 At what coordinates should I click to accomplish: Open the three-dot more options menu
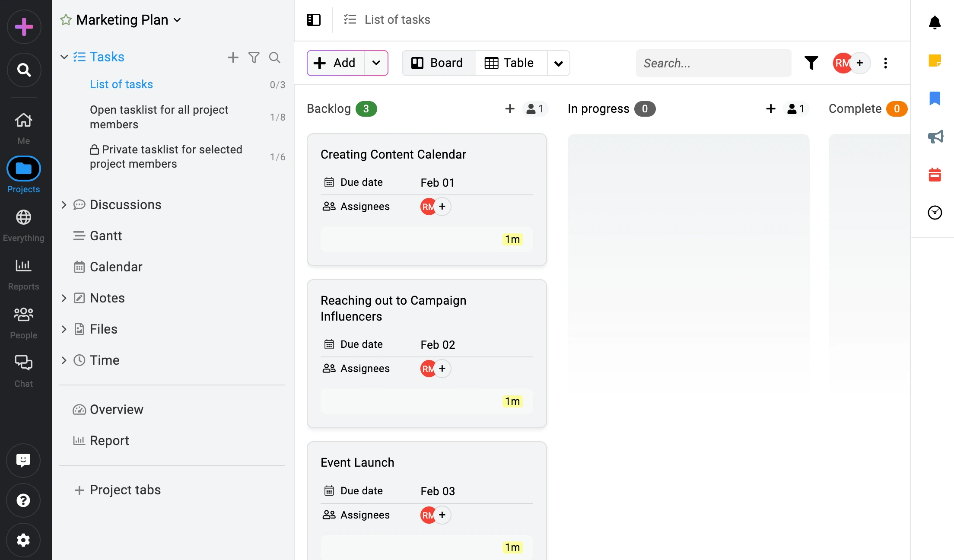tap(886, 63)
